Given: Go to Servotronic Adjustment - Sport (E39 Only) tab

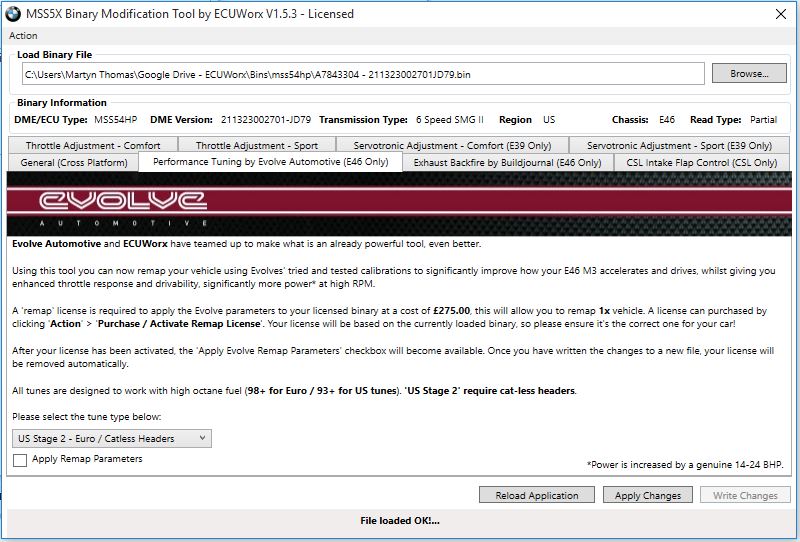Looking at the screenshot, I should point(679,145).
